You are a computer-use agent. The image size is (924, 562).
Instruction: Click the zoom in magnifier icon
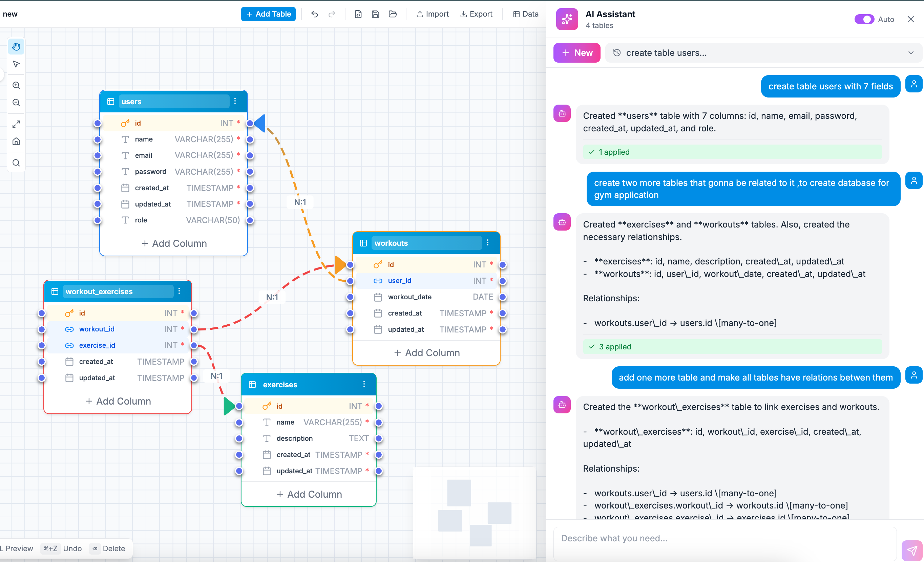point(16,85)
